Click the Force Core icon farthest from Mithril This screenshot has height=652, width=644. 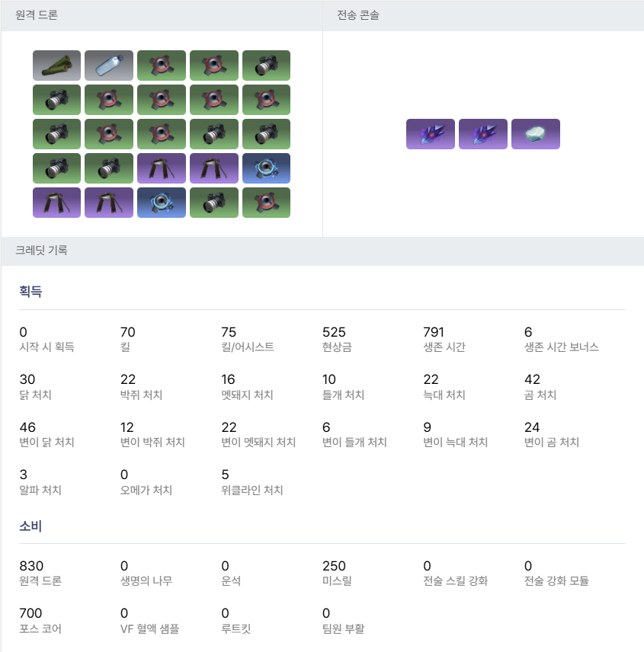tap(431, 134)
